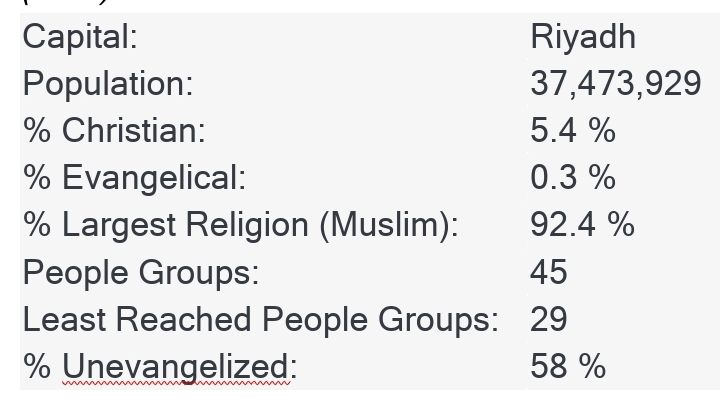The width and height of the screenshot is (720, 414).
Task: Click the 'Capital:' label text
Action: pos(80,37)
